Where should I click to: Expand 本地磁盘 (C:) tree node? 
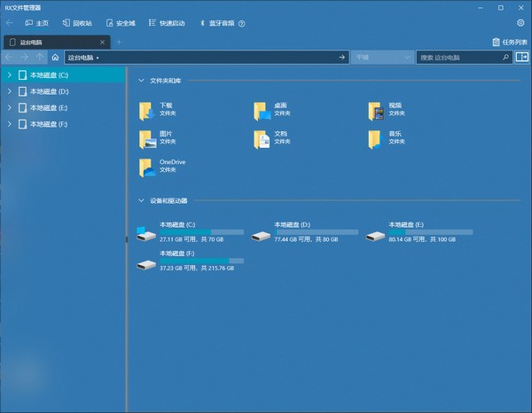[x=10, y=75]
